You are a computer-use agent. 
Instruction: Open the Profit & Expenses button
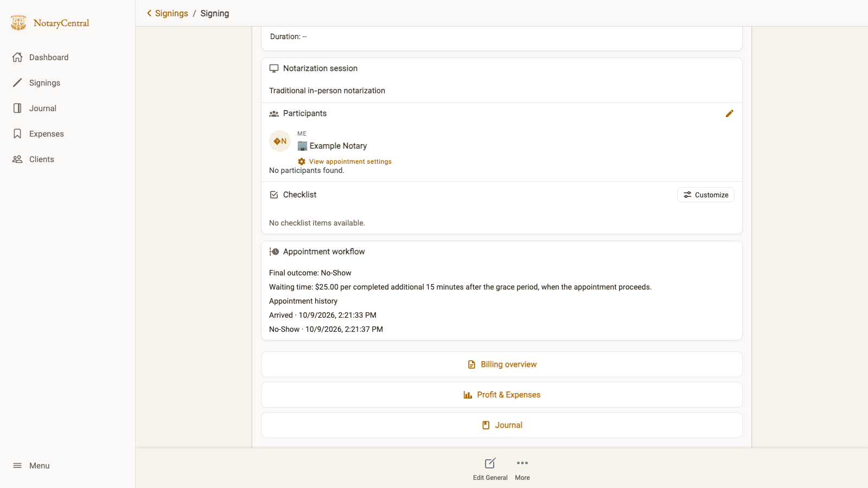pyautogui.click(x=502, y=395)
